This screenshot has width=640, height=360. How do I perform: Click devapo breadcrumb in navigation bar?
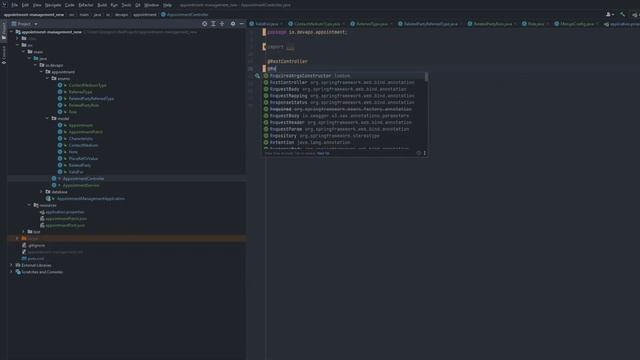pos(121,14)
